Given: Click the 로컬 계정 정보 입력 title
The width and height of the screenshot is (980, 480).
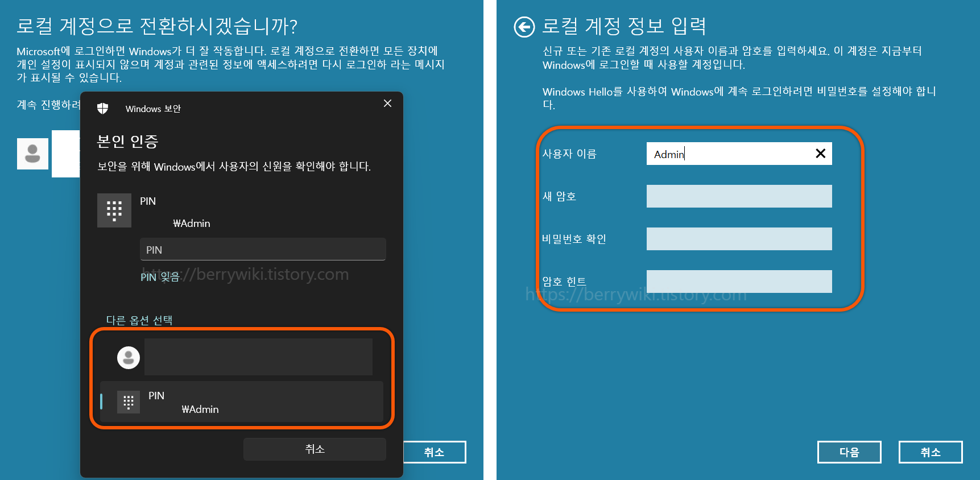Looking at the screenshot, I should [624, 26].
